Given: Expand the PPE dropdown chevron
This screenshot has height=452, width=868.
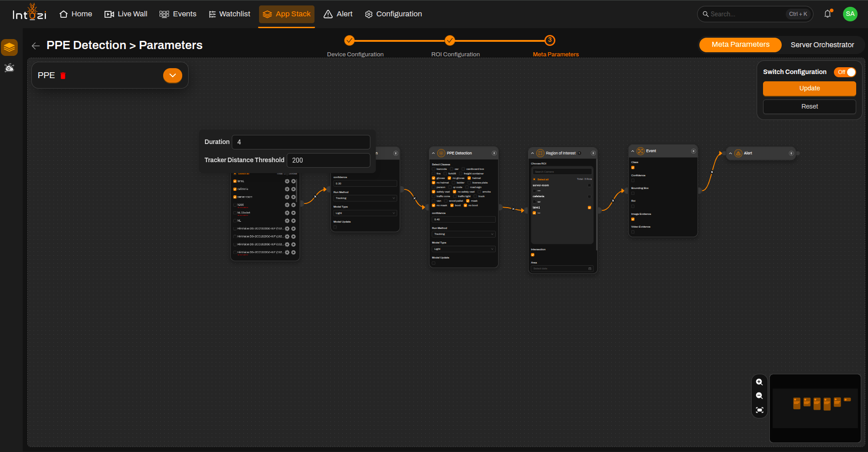Looking at the screenshot, I should coord(173,75).
